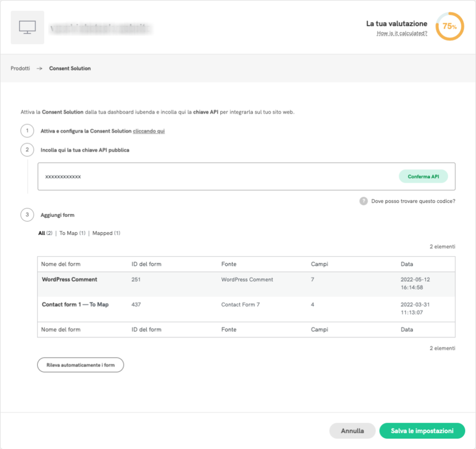Open the 'cliccando qui' link
Viewport: 476px width, 449px height.
point(149,131)
